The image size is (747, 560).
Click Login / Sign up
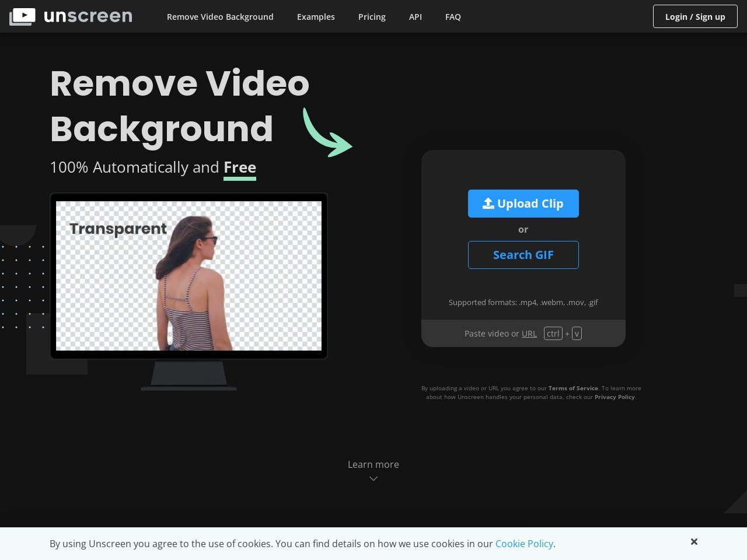coord(695,16)
